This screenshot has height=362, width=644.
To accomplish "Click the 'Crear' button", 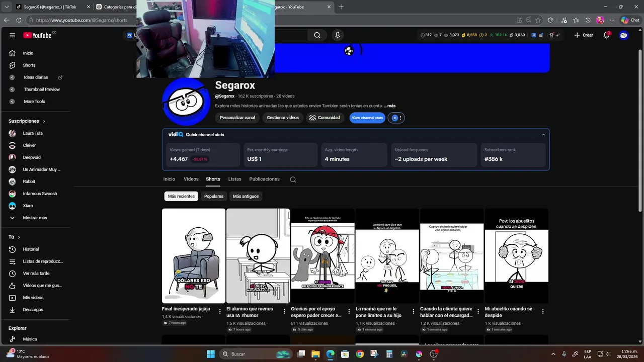I will pyautogui.click(x=584, y=35).
